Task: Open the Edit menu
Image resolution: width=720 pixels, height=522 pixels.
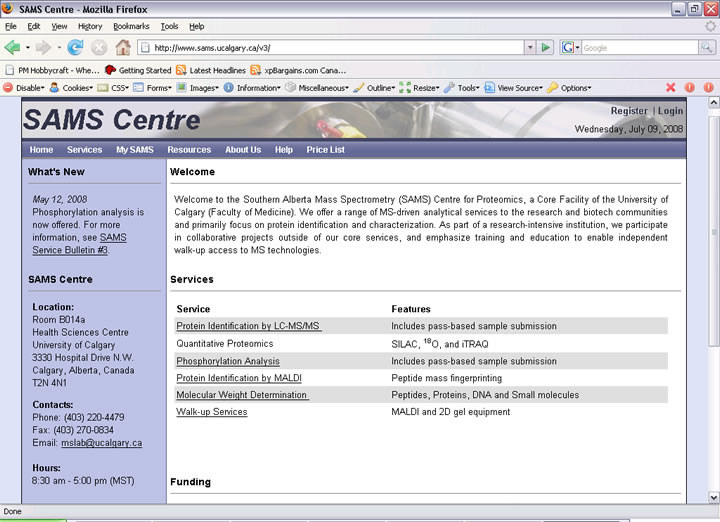Action: [x=34, y=26]
